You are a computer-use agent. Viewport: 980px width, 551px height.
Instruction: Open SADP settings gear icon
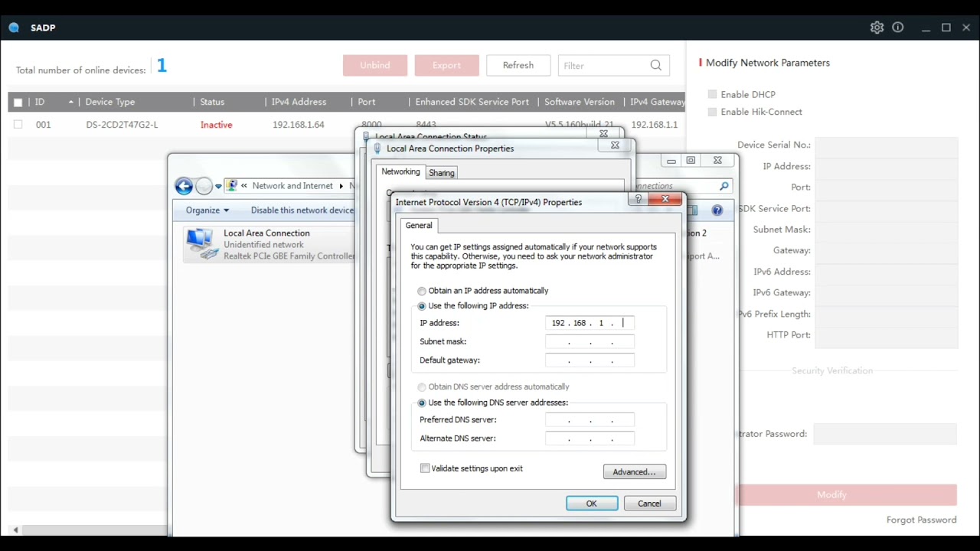pos(877,28)
